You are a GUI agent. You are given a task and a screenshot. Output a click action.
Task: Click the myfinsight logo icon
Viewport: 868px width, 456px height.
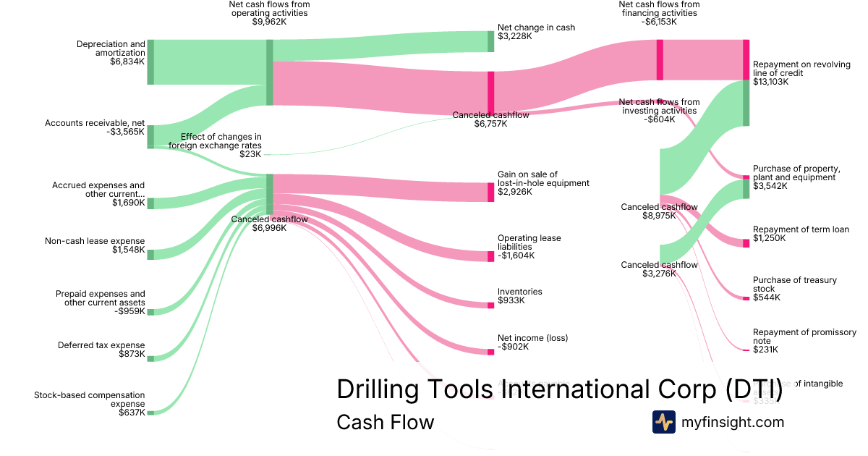(x=663, y=421)
